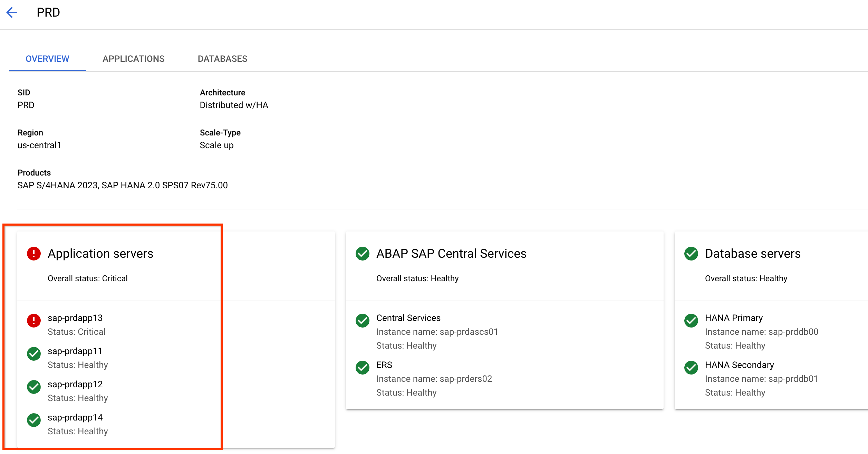Viewport: 868px width, 454px height.
Task: Click the critical status icon on Application servers
Action: pyautogui.click(x=33, y=254)
